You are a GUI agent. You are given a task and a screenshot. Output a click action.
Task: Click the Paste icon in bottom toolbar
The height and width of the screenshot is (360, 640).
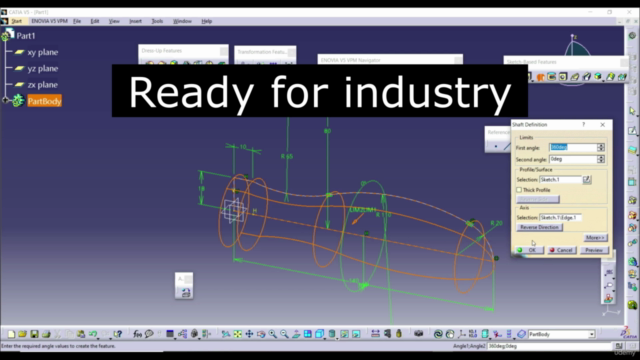81,334
